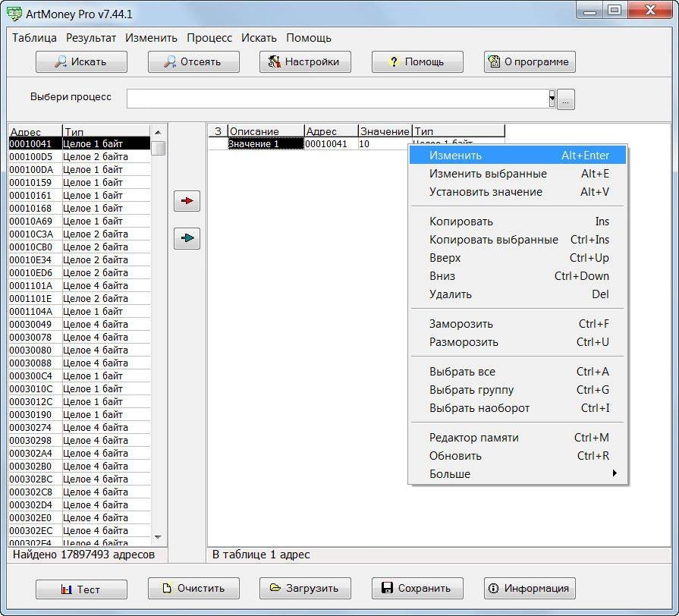Choose Выбрать все in context menu
Screen dimensions: 679x616
518,372
